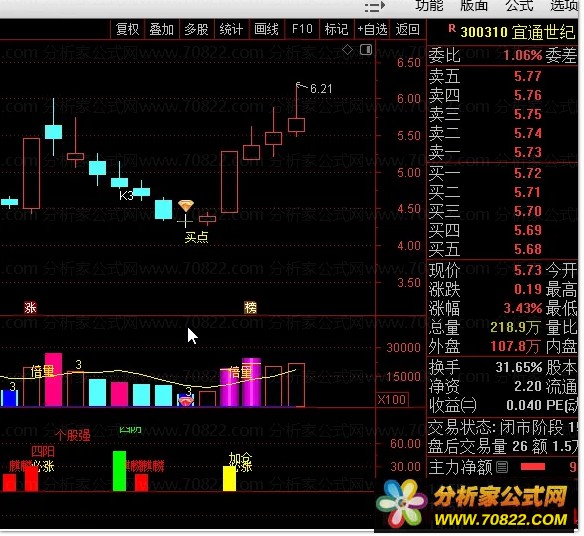Select the 卖三 price 5.75
584x536 pixels.
click(x=528, y=114)
